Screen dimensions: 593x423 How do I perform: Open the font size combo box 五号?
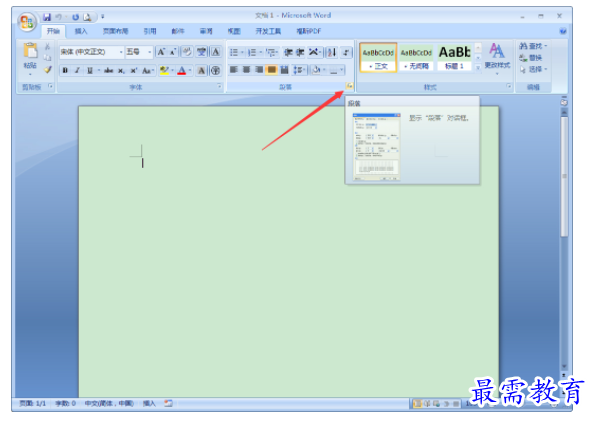click(x=139, y=52)
